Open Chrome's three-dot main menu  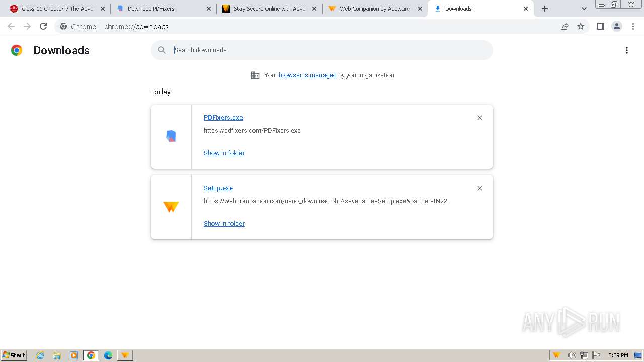pos(633,26)
